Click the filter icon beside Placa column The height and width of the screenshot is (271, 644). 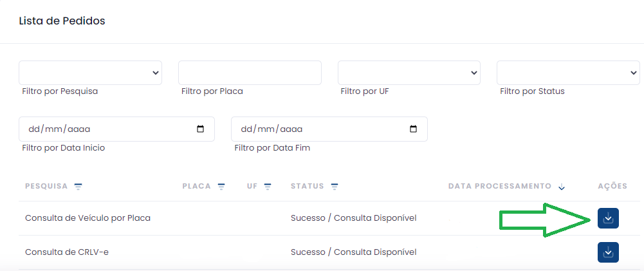pyautogui.click(x=221, y=187)
